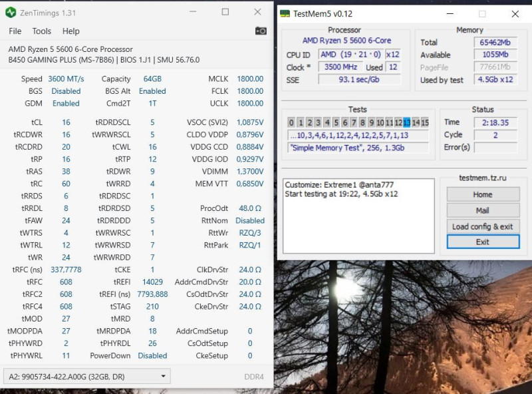Click the VDIMM 1,3700V value
This screenshot has height=394, width=532.
click(250, 171)
